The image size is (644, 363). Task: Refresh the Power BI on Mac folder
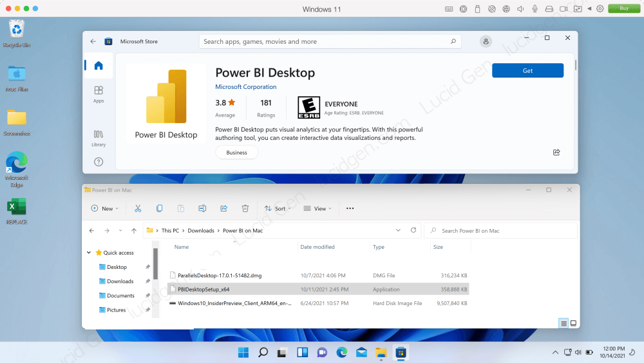[x=413, y=230]
